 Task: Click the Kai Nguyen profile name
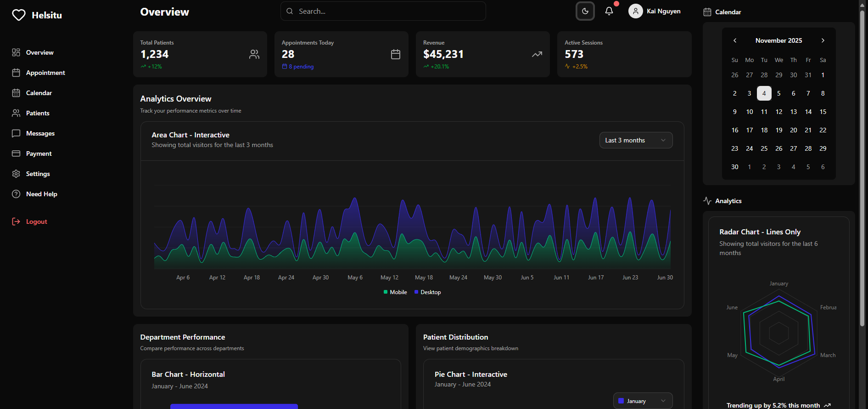664,11
